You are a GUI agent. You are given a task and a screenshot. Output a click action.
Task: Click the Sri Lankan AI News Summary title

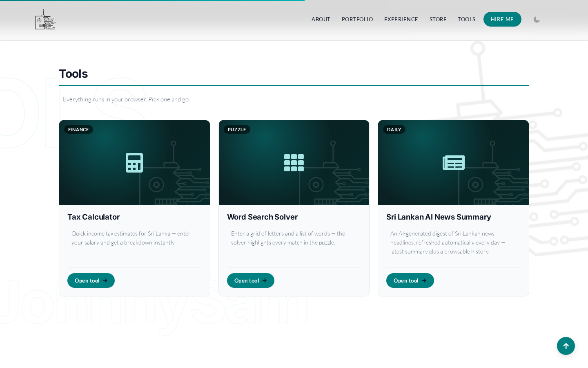click(439, 217)
